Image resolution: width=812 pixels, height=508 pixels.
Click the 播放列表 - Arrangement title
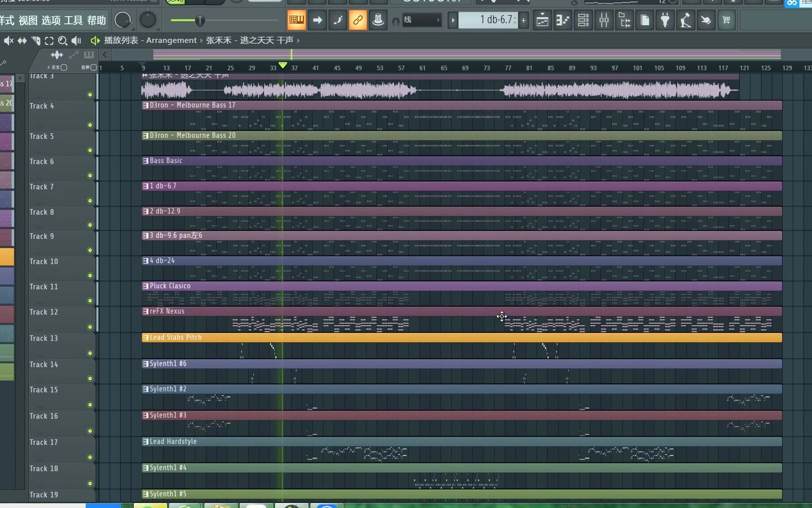click(150, 40)
